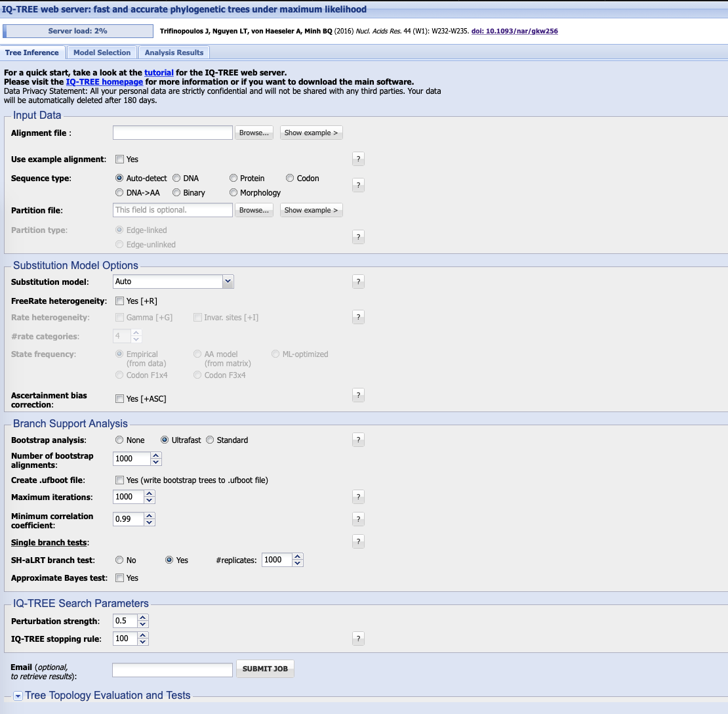
Task: Show example for Partition file
Action: coord(311,210)
